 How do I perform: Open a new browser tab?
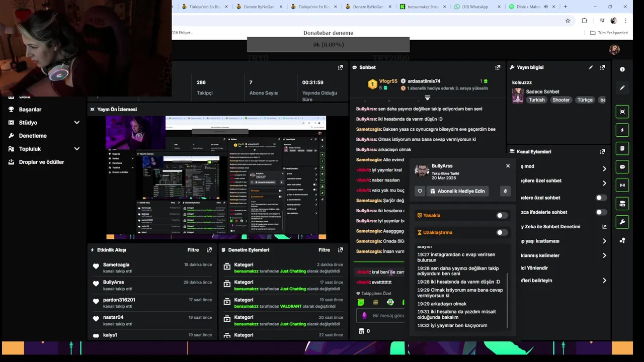coord(566,7)
